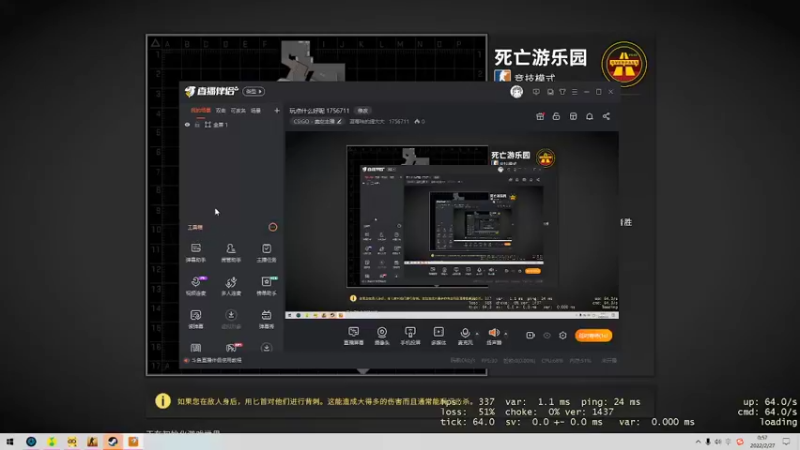The height and width of the screenshot is (450, 800).
Task: Add mobile screen casting source
Action: [x=410, y=336]
